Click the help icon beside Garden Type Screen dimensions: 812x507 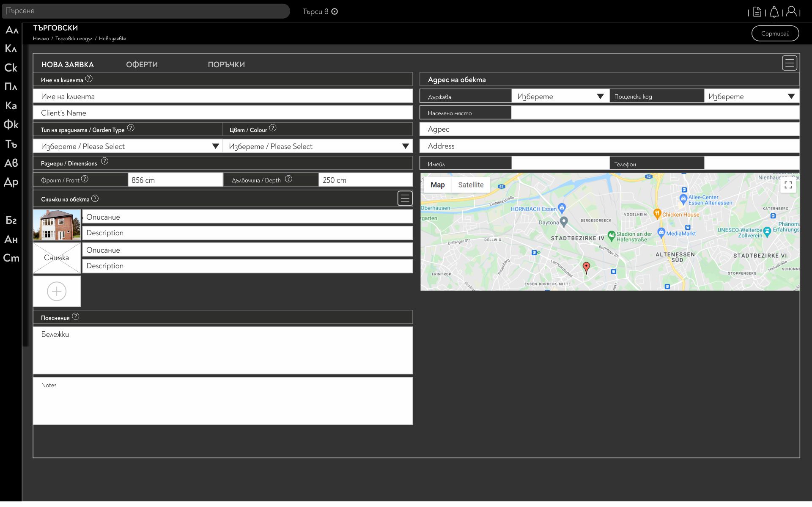pyautogui.click(x=131, y=128)
